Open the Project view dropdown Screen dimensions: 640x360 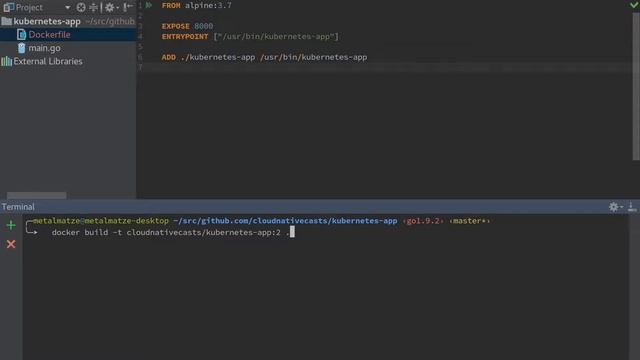(67, 7)
